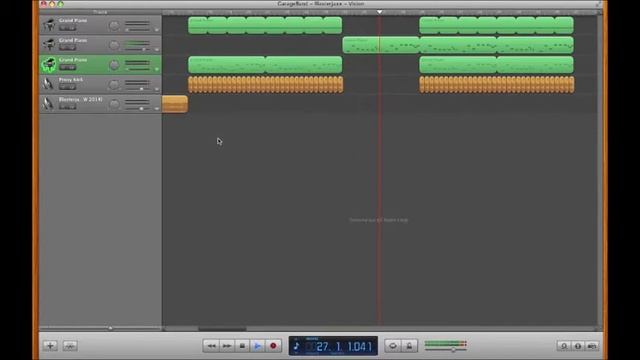
Task: Select the Penny Kick track name
Action: [x=71, y=80]
